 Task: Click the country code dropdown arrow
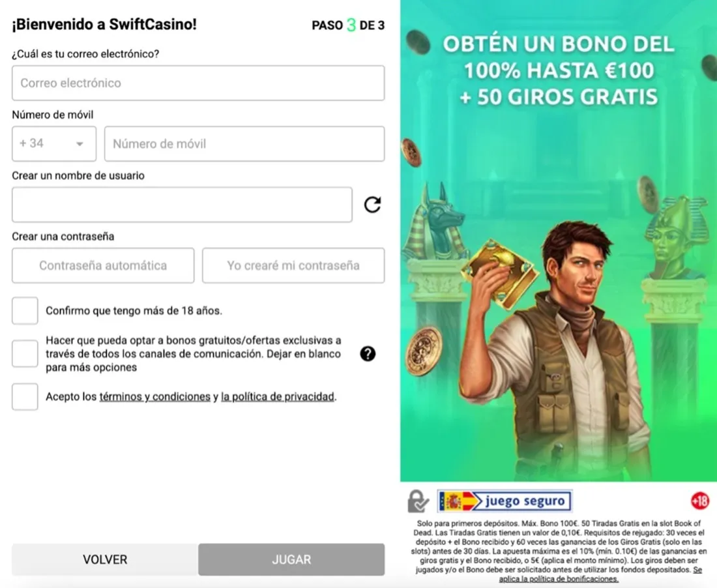pos(80,144)
